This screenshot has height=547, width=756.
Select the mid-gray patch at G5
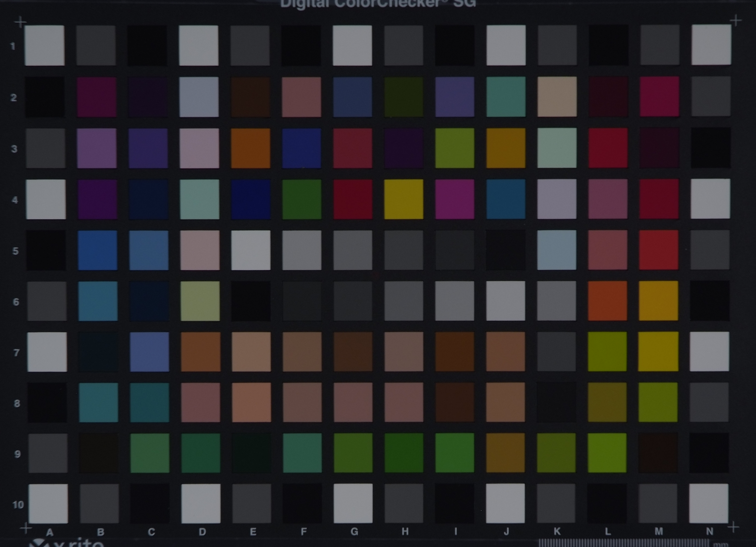pos(353,250)
